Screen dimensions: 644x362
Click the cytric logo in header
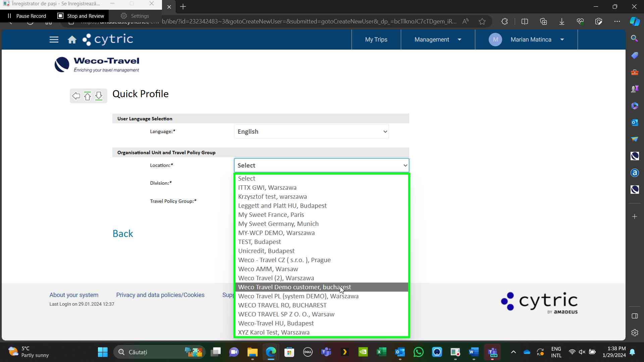pyautogui.click(x=108, y=39)
